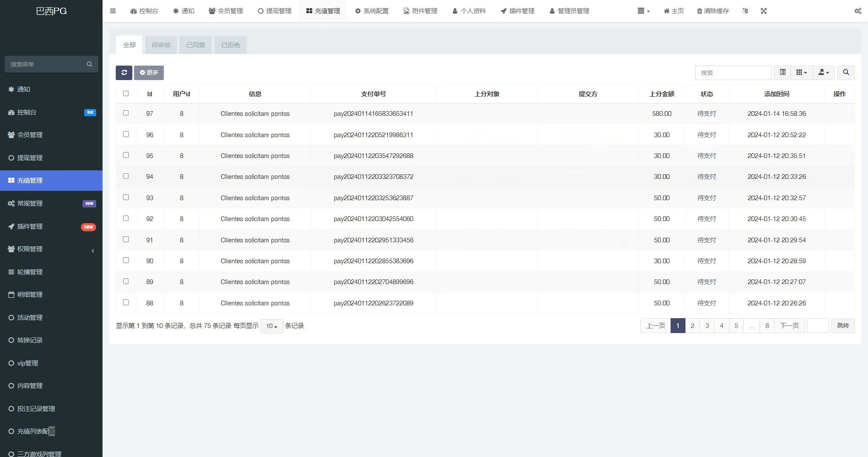Check the select-all checkbox in table header
The image size is (868, 457).
(126, 94)
